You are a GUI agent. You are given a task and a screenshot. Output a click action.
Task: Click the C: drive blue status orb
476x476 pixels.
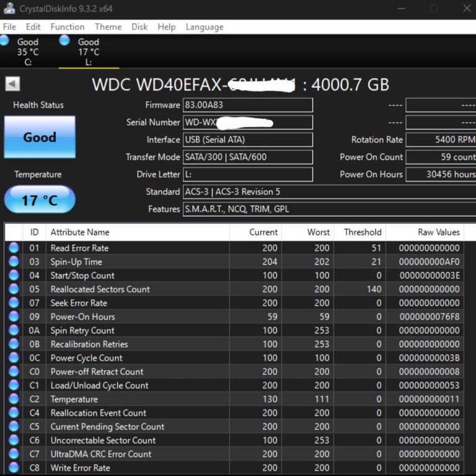pyautogui.click(x=4, y=40)
